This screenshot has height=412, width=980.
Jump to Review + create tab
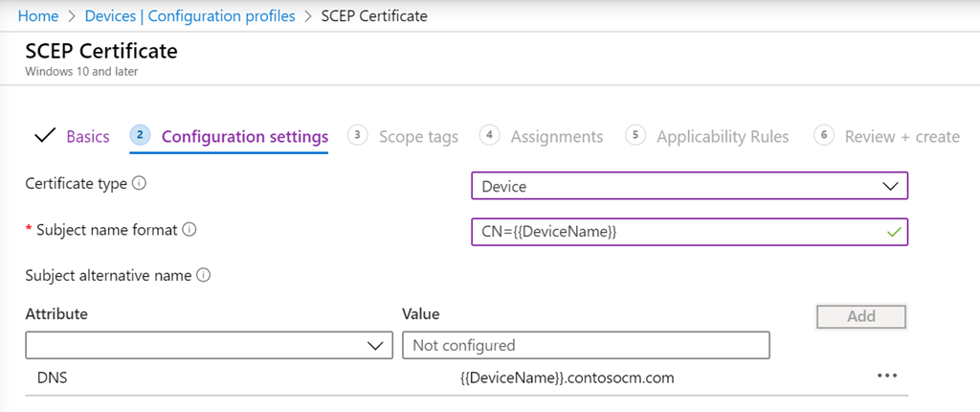[x=902, y=137]
